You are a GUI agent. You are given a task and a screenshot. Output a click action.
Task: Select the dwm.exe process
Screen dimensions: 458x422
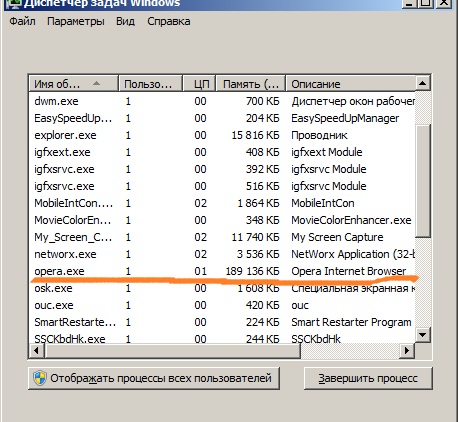point(222,101)
